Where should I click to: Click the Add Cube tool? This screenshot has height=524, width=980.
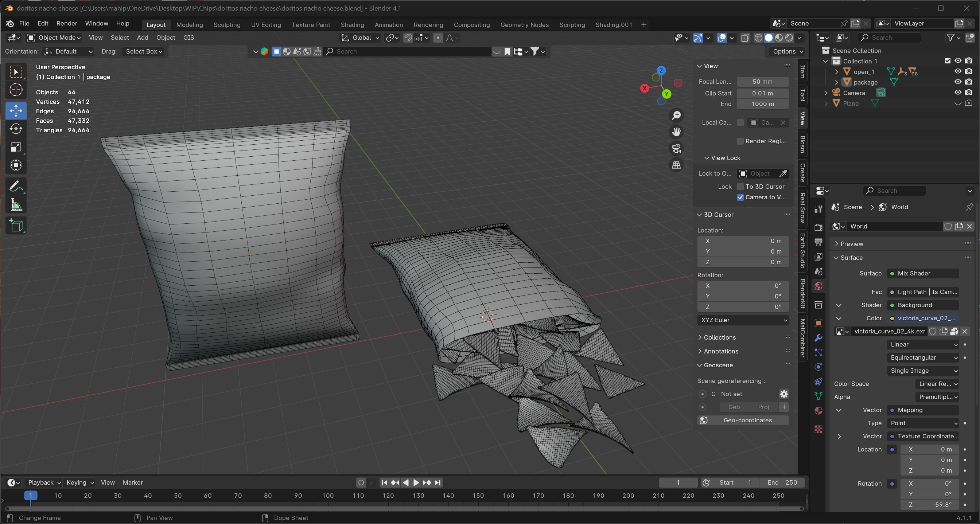[16, 226]
